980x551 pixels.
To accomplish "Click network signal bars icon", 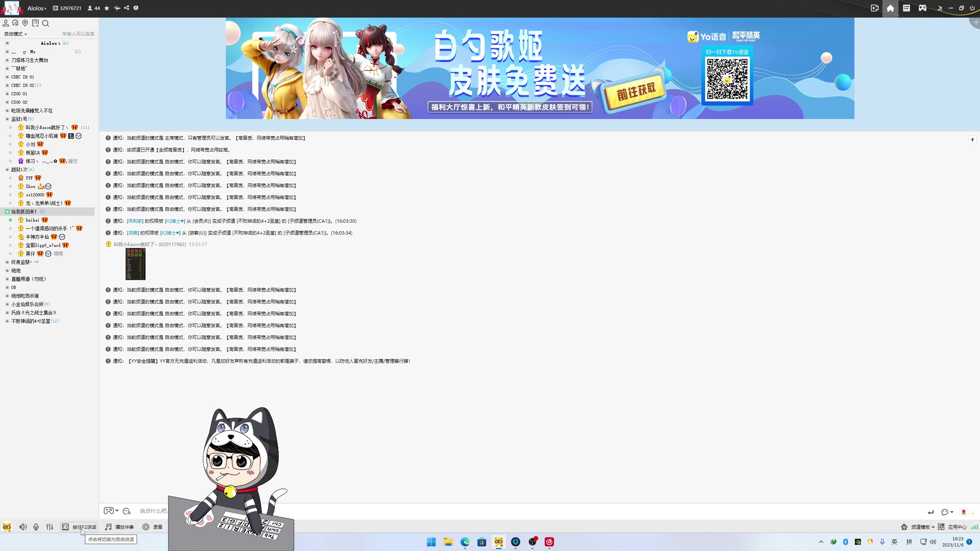I will click(x=975, y=527).
